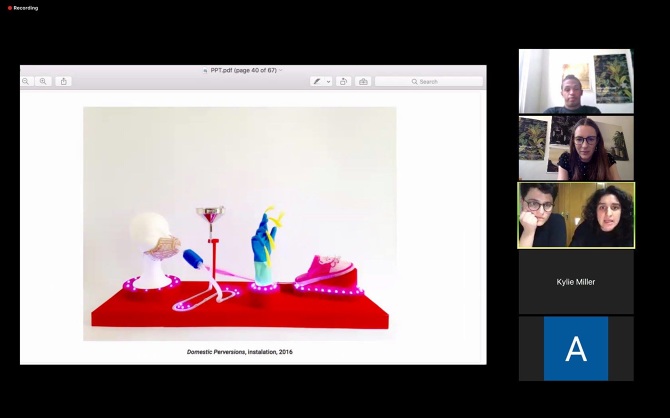Click the zoom in magnifier icon
This screenshot has height=418, width=670.
point(43,81)
